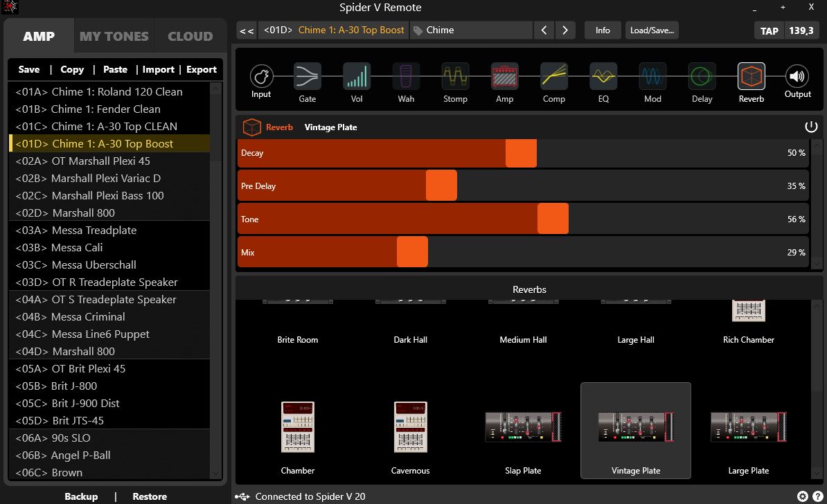Select preset <01A> Chime 1: Roland 120 Clean
827x504 pixels.
coord(109,92)
